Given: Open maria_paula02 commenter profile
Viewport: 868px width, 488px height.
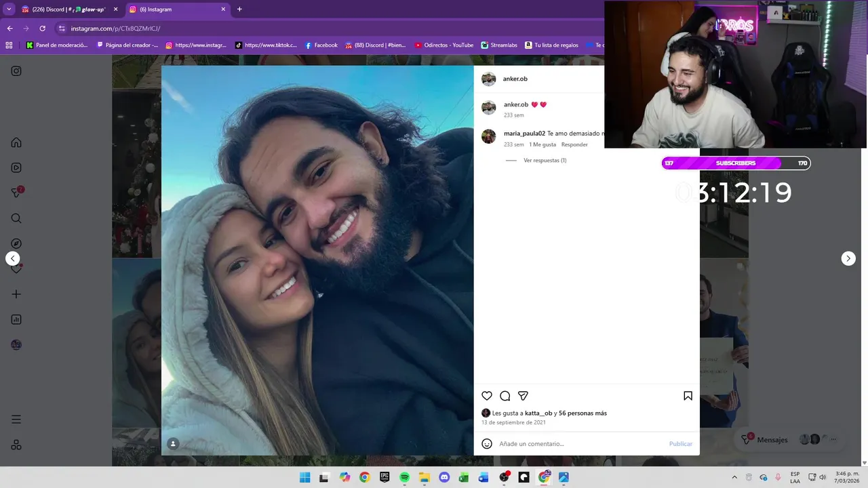Looking at the screenshot, I should point(524,134).
